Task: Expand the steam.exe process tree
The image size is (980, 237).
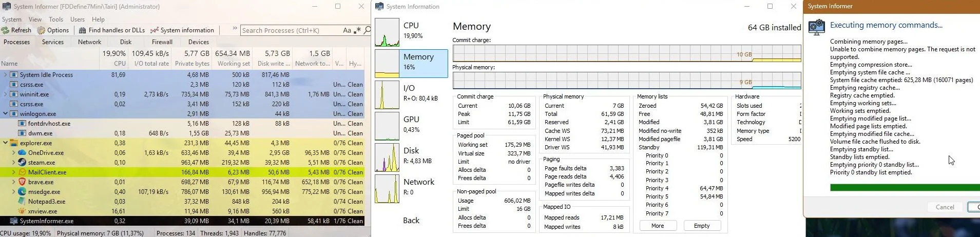Action: coord(13,163)
